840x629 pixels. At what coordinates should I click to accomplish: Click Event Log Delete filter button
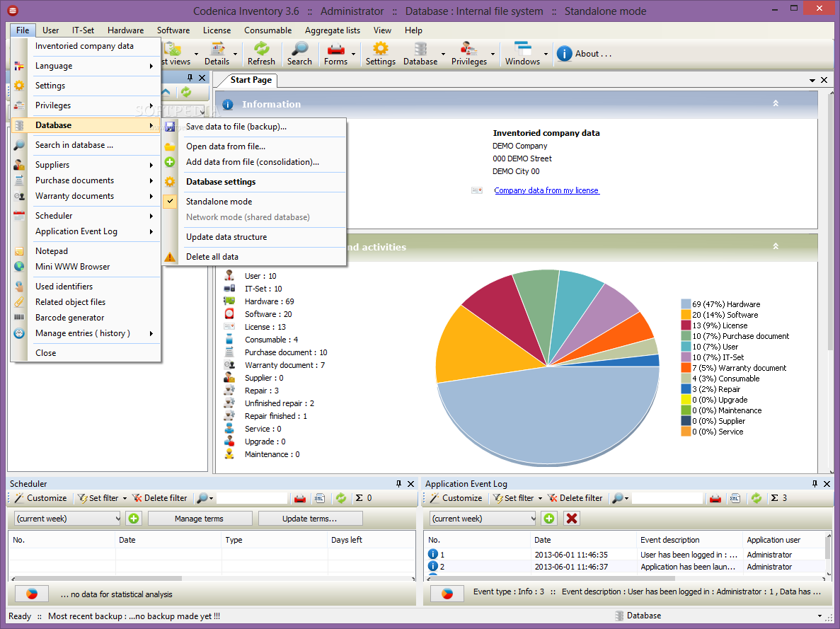pyautogui.click(x=575, y=497)
